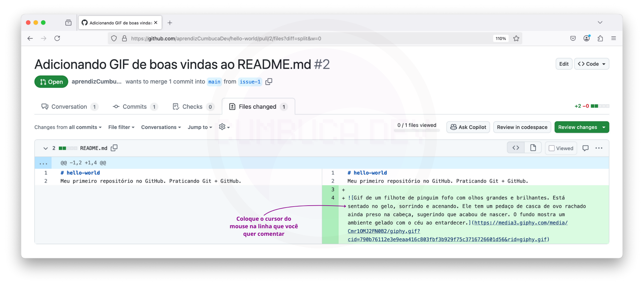Click the Review changes button
644x286 pixels.
[x=578, y=127]
